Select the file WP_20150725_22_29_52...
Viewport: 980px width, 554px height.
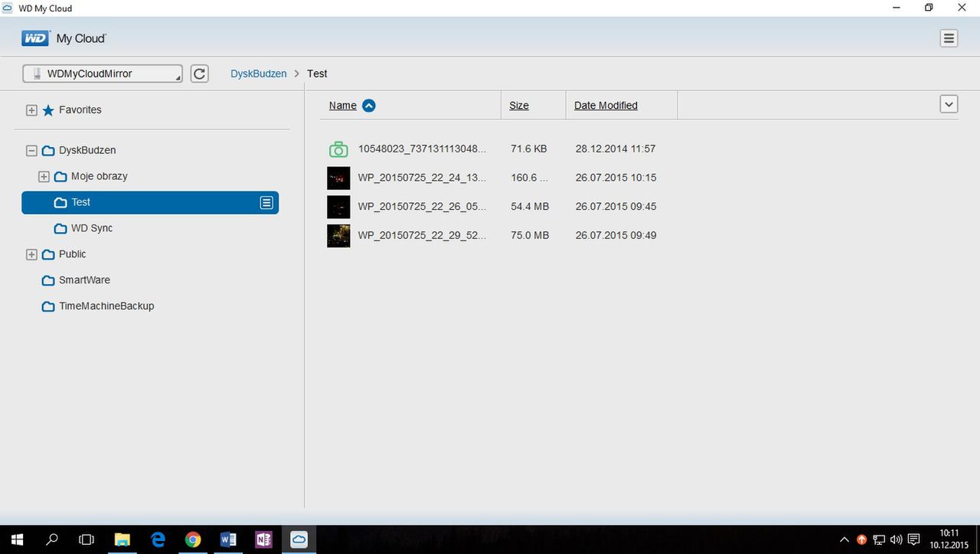click(423, 235)
